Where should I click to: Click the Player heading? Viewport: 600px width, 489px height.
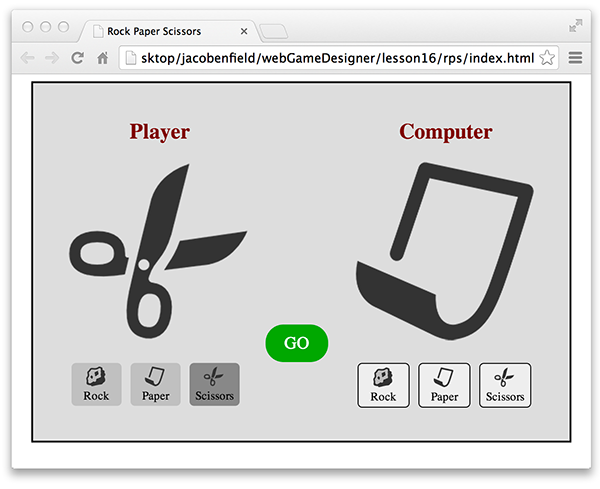pyautogui.click(x=160, y=132)
